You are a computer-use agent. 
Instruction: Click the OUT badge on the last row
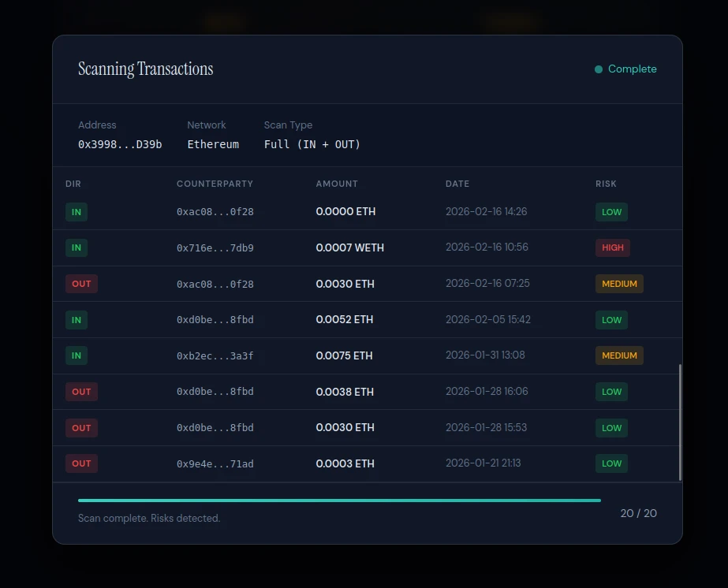click(81, 463)
